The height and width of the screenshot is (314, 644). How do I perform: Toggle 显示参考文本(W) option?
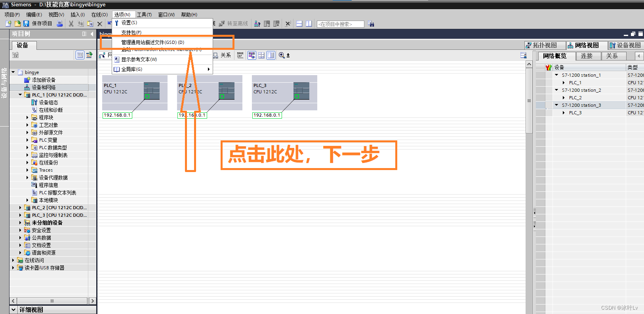[162, 59]
